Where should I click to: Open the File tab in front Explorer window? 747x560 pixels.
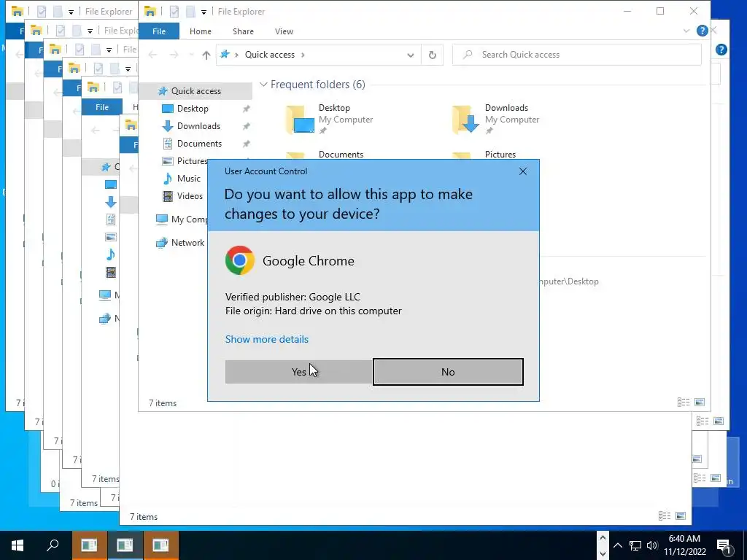(159, 31)
